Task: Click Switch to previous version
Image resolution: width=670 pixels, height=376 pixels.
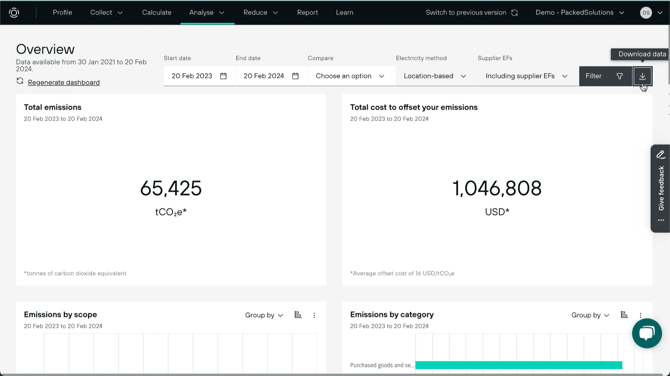Action: (x=466, y=12)
